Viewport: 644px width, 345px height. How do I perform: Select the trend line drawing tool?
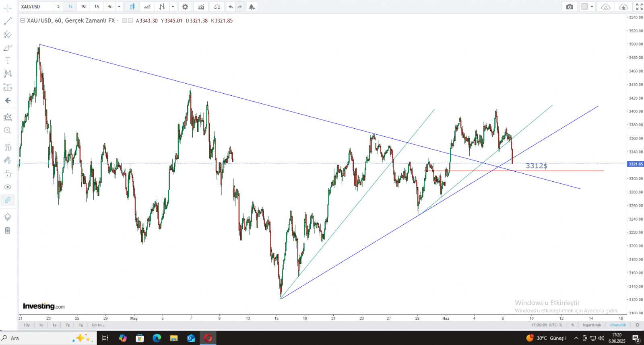(8, 21)
